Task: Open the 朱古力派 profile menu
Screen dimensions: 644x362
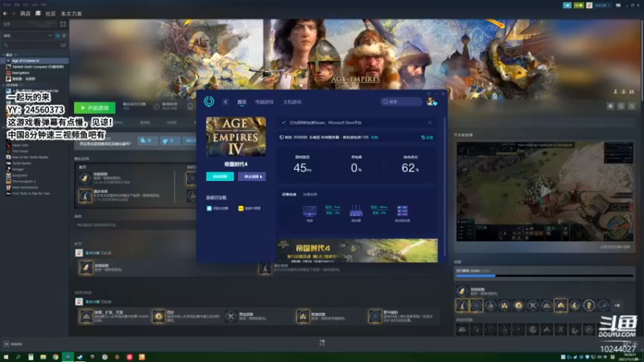Action: 71,14
